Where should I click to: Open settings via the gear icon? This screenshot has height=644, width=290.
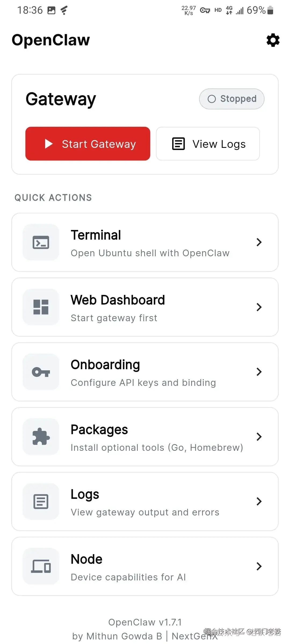pyautogui.click(x=273, y=40)
